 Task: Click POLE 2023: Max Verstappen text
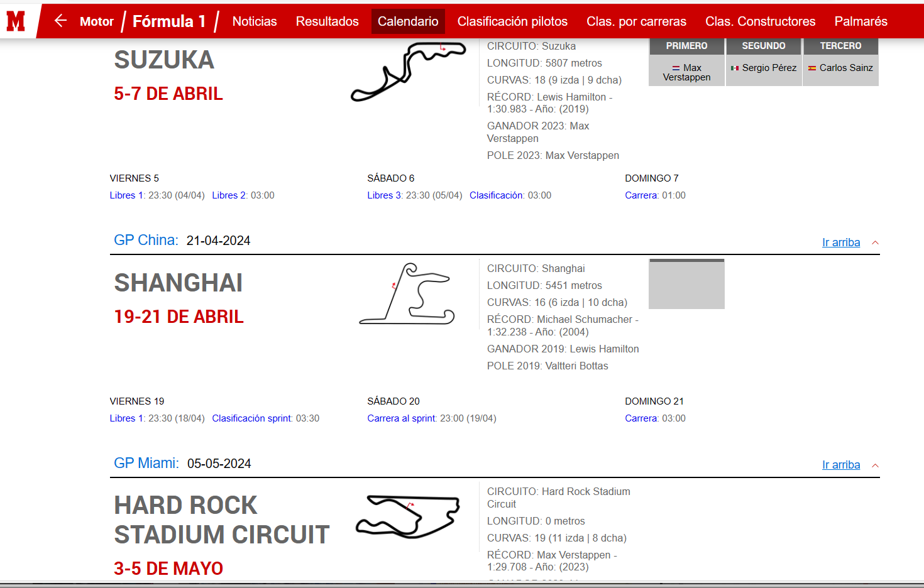pos(553,156)
